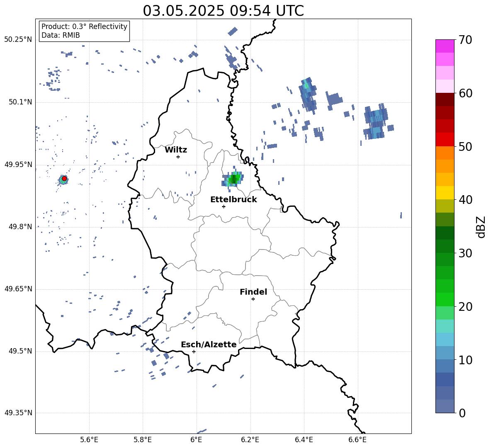Click the Wiltz location cross marker

(x=178, y=157)
